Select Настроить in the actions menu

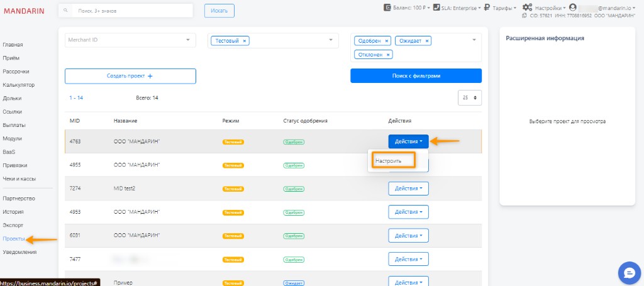point(388,162)
